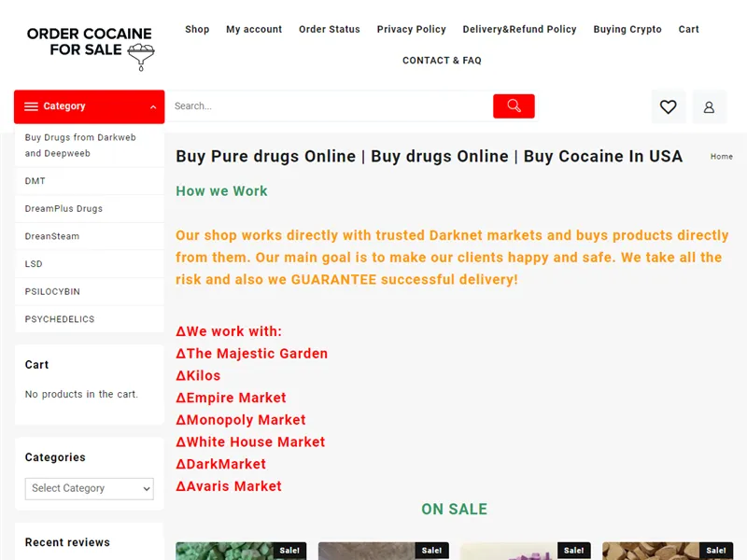Go to the Contact & FAQ page
747x560 pixels.
click(x=442, y=60)
